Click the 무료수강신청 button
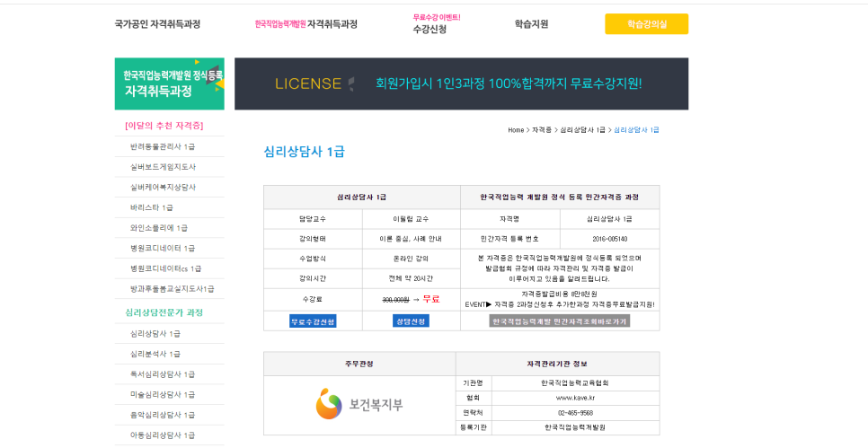 [x=313, y=321]
